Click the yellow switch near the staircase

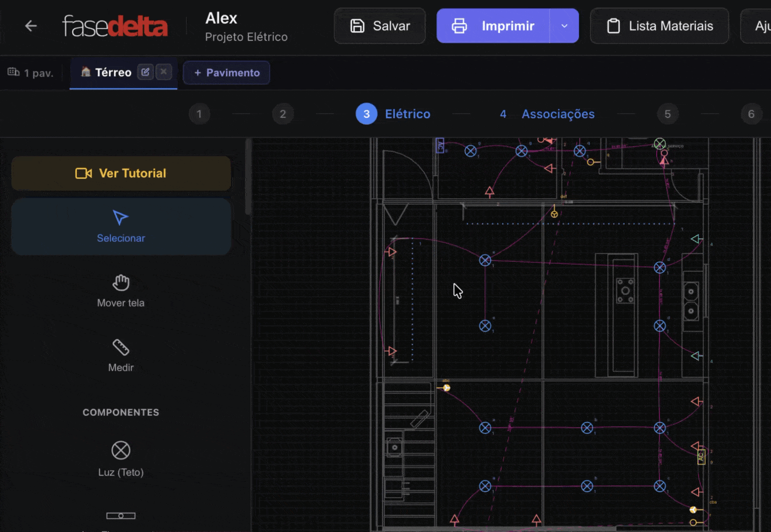point(446,388)
